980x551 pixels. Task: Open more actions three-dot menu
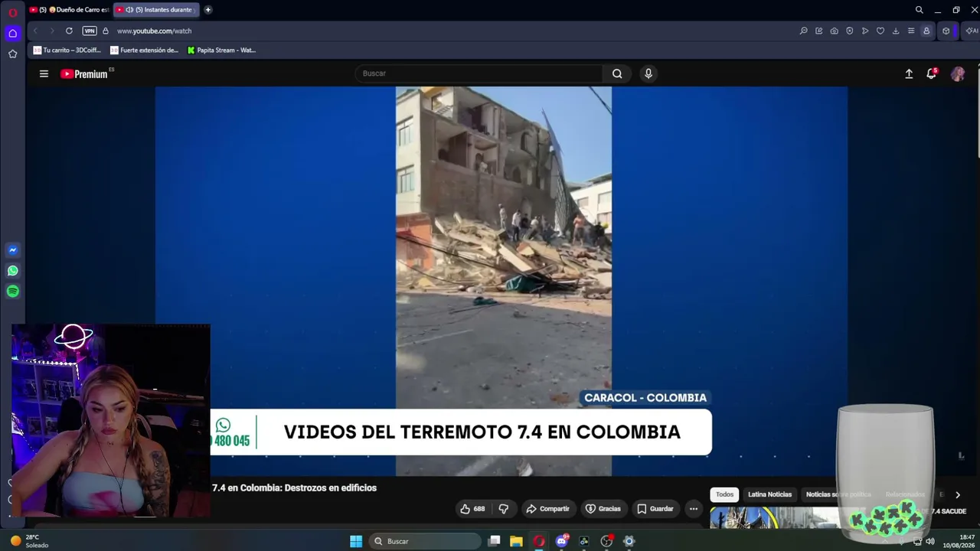(x=694, y=509)
